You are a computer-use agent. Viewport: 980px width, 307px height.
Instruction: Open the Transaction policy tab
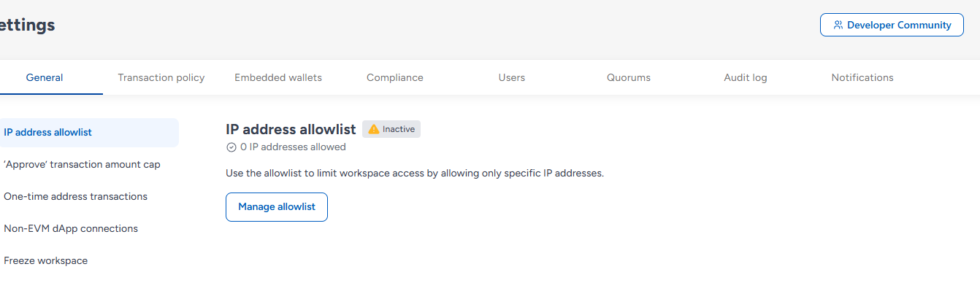(161, 77)
